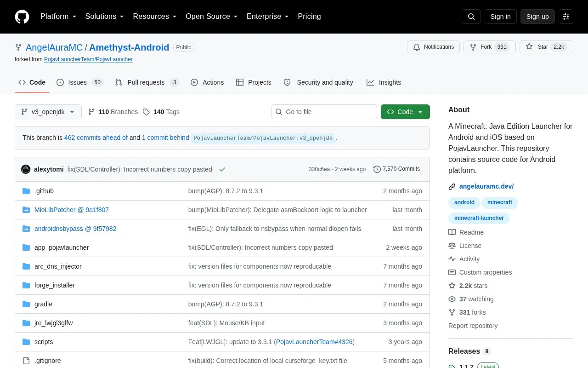Click the androidnsbypass submodule icon

(x=26, y=229)
